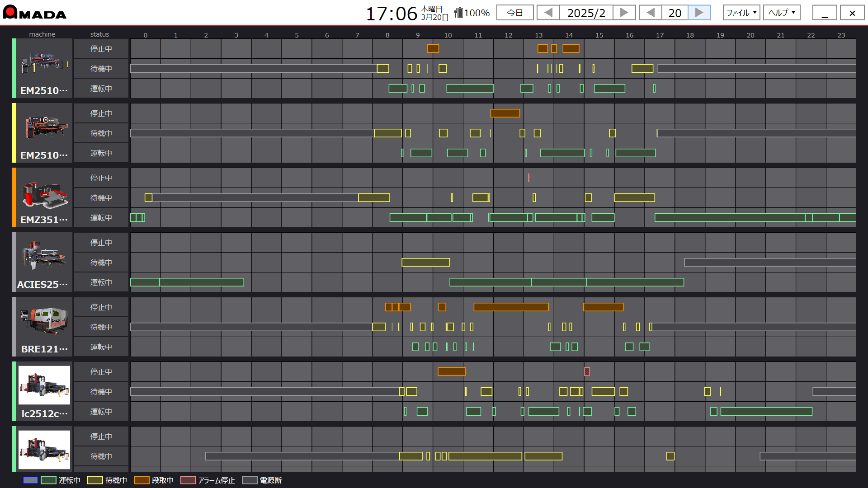The height and width of the screenshot is (488, 868).
Task: Click the 電源断 gray legend swatch
Action: [250, 480]
